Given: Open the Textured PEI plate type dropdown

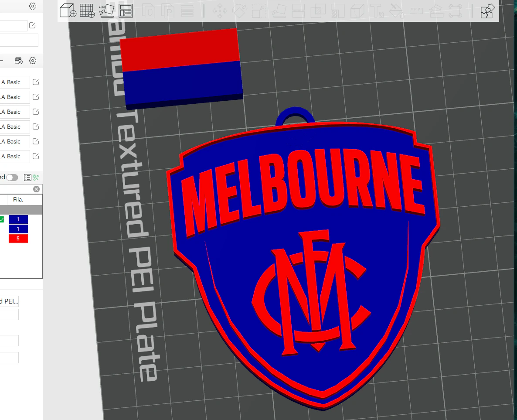Looking at the screenshot, I should (9, 301).
